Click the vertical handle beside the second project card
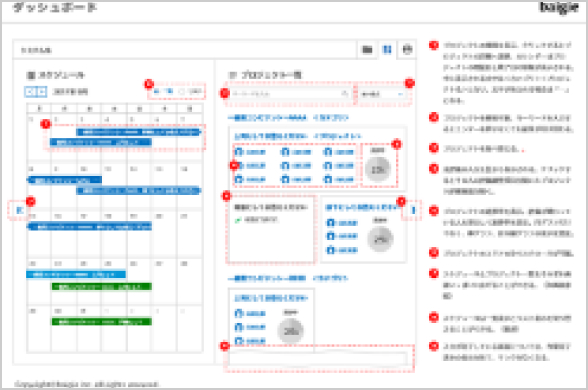588x390 pixels. (414, 210)
